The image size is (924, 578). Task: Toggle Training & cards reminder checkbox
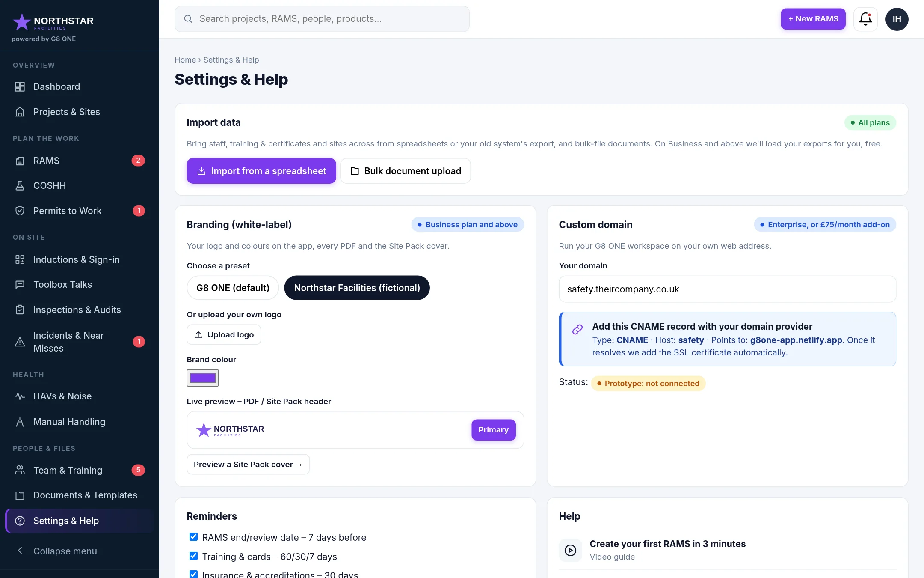coord(193,556)
